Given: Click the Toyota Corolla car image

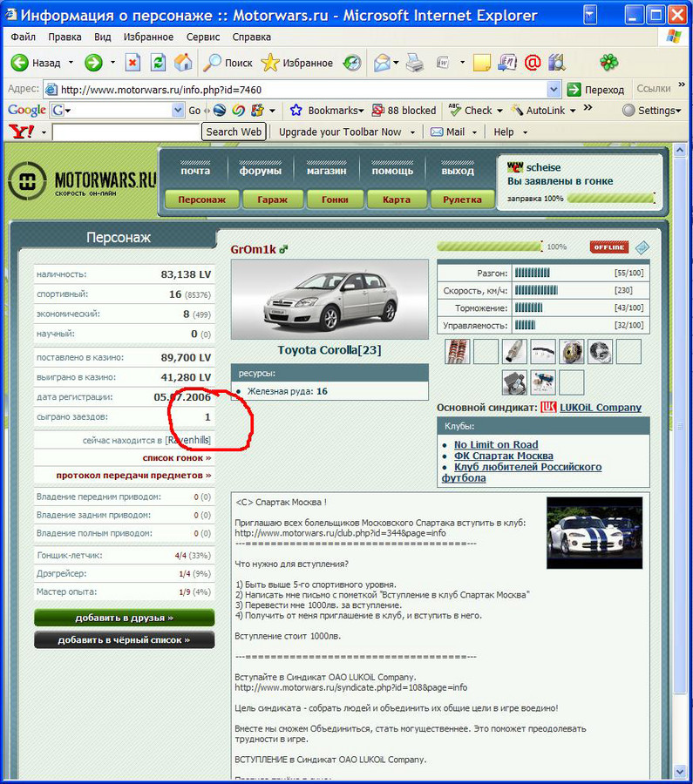Looking at the screenshot, I should click(330, 299).
